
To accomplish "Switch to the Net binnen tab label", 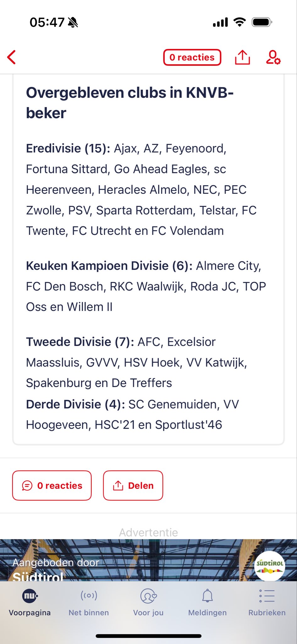I will (89, 613).
